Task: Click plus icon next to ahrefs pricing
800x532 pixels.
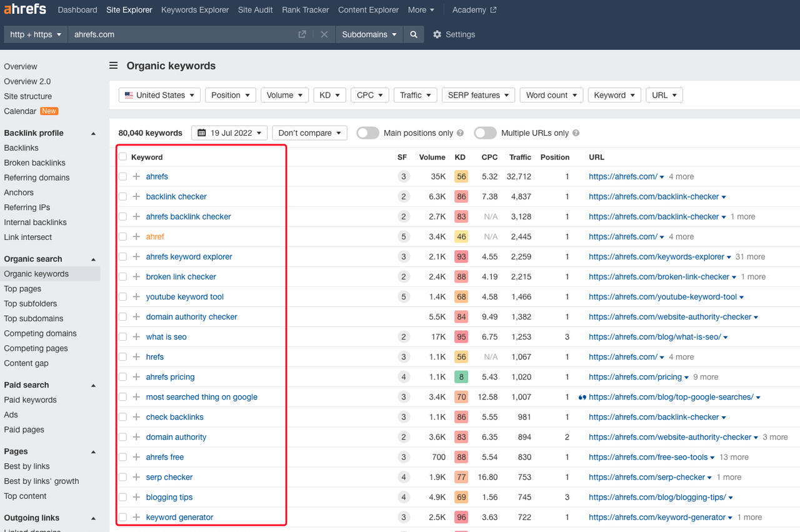Action: [136, 376]
